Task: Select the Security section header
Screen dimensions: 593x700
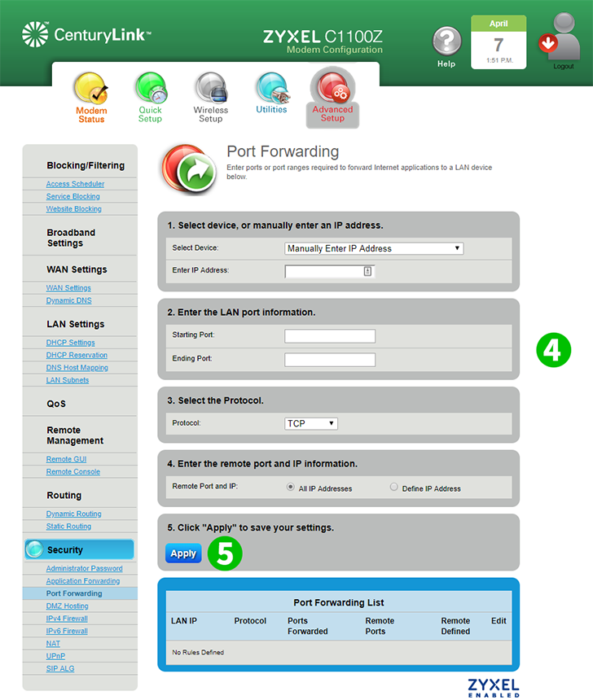Action: pos(80,549)
